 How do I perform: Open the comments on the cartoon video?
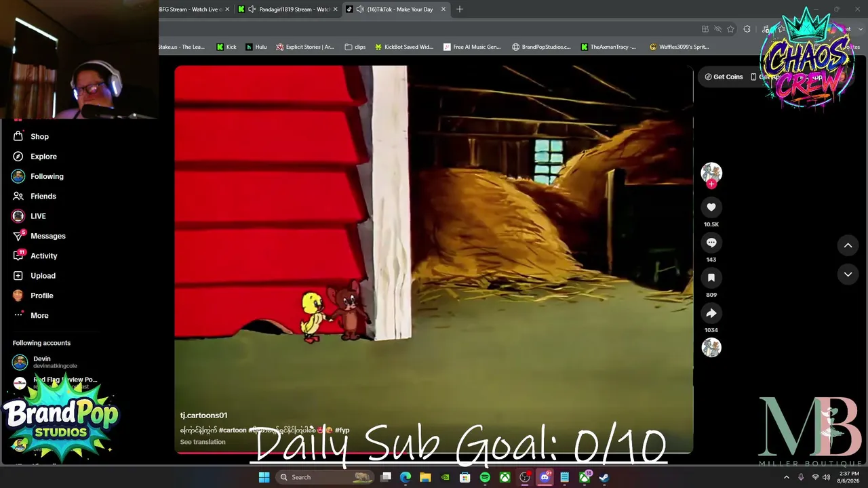click(x=711, y=243)
